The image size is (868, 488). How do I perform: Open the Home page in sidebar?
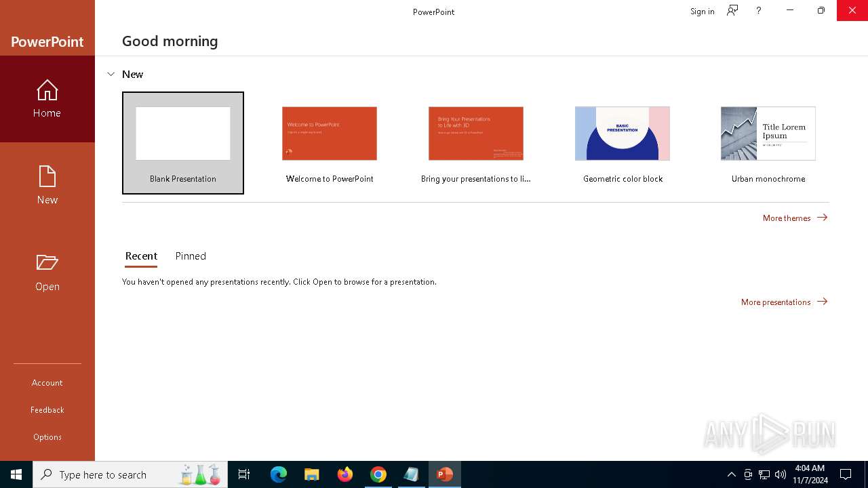tap(47, 99)
